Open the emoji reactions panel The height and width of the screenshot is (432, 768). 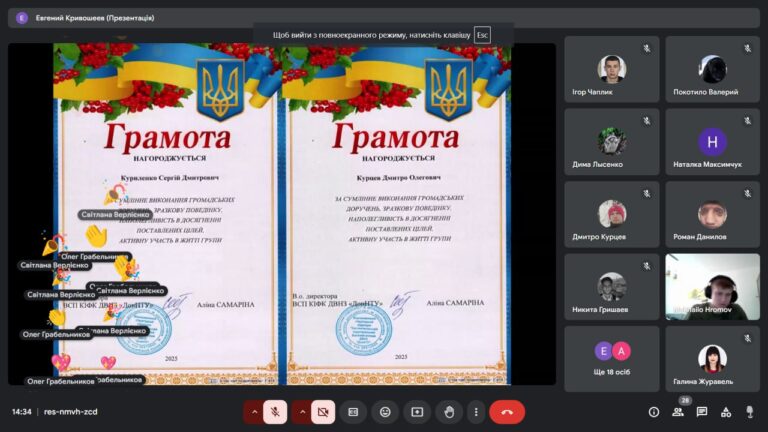click(385, 412)
